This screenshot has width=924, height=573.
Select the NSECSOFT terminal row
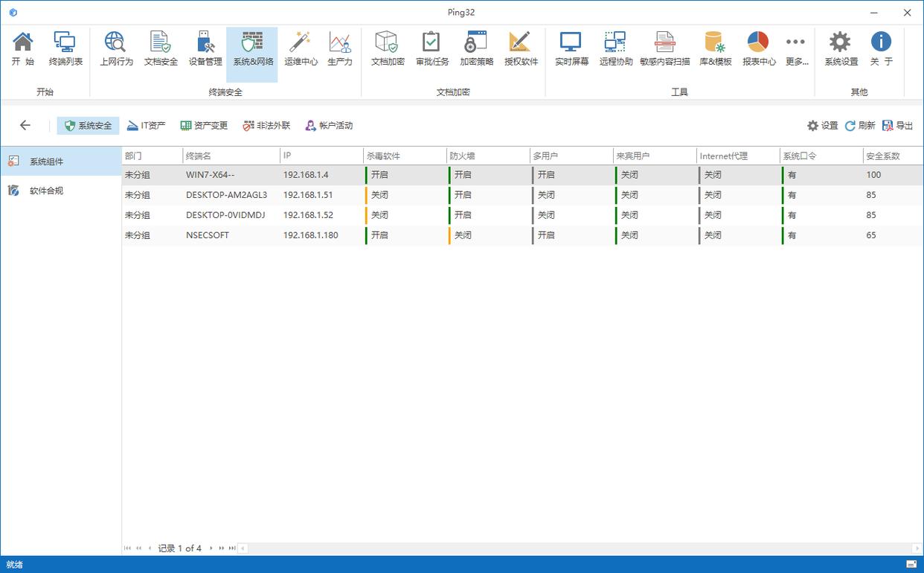tap(208, 235)
